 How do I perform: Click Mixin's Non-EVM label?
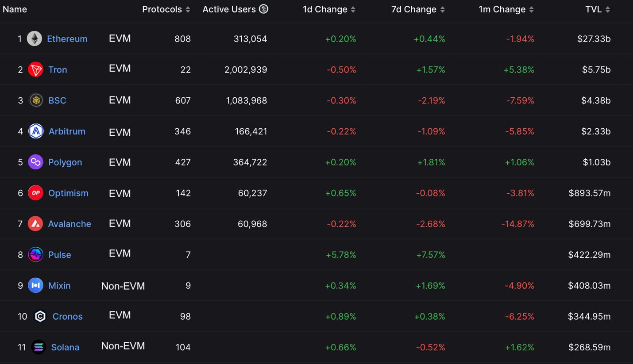(x=123, y=286)
